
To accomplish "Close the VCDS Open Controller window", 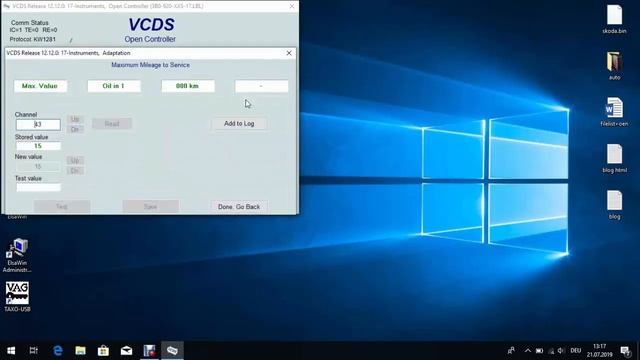I will coord(292,6).
